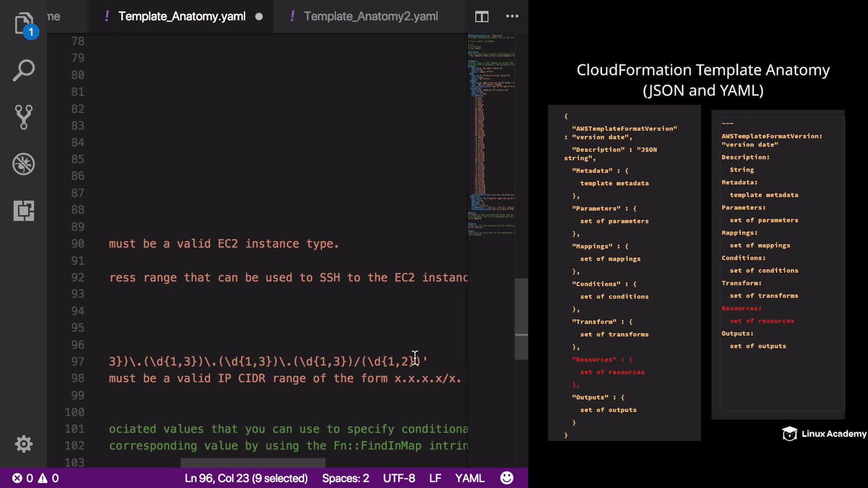Open the LF end-of-line selector
868x488 pixels.
click(435, 478)
